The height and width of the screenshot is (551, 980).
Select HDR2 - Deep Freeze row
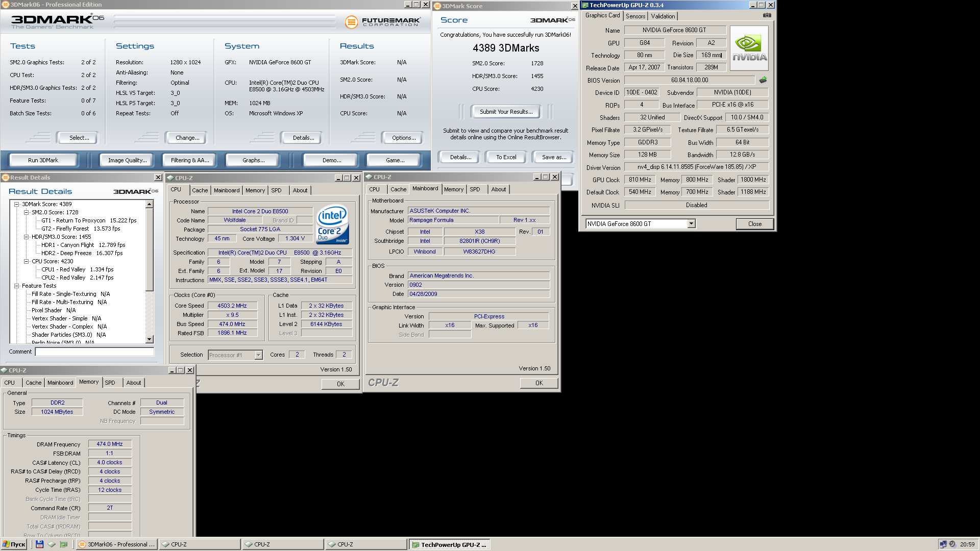click(82, 253)
